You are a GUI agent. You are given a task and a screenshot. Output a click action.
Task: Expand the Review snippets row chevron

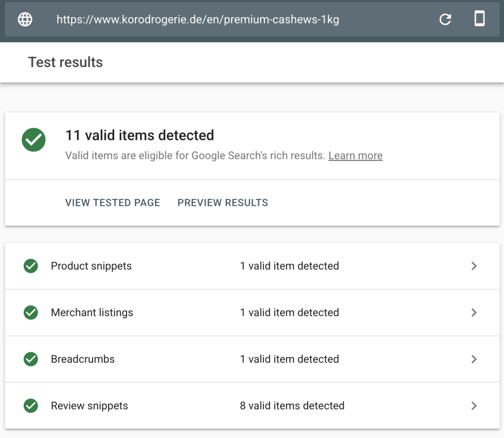[474, 406]
